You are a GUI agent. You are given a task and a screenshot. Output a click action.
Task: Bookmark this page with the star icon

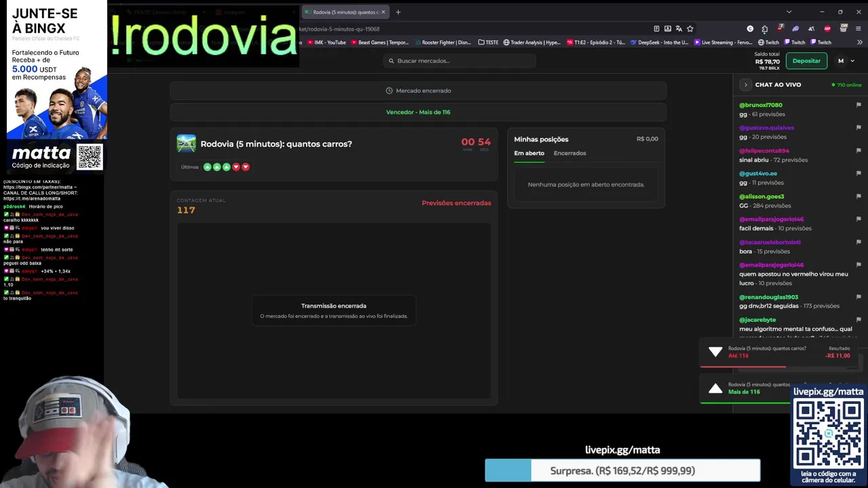[x=690, y=28]
